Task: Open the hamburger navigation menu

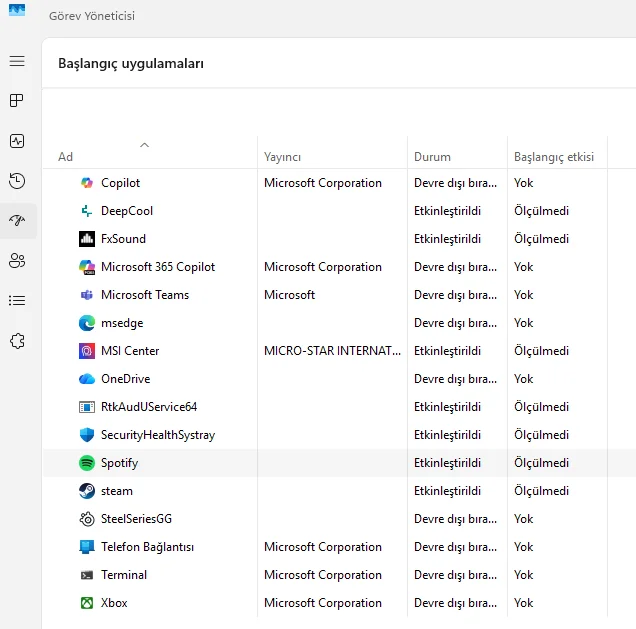Action: (x=17, y=62)
